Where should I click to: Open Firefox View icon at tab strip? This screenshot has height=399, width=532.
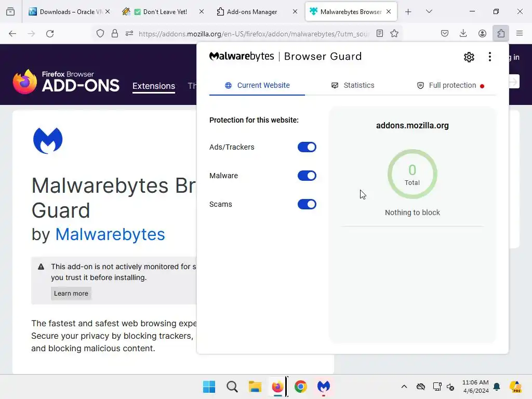10,11
